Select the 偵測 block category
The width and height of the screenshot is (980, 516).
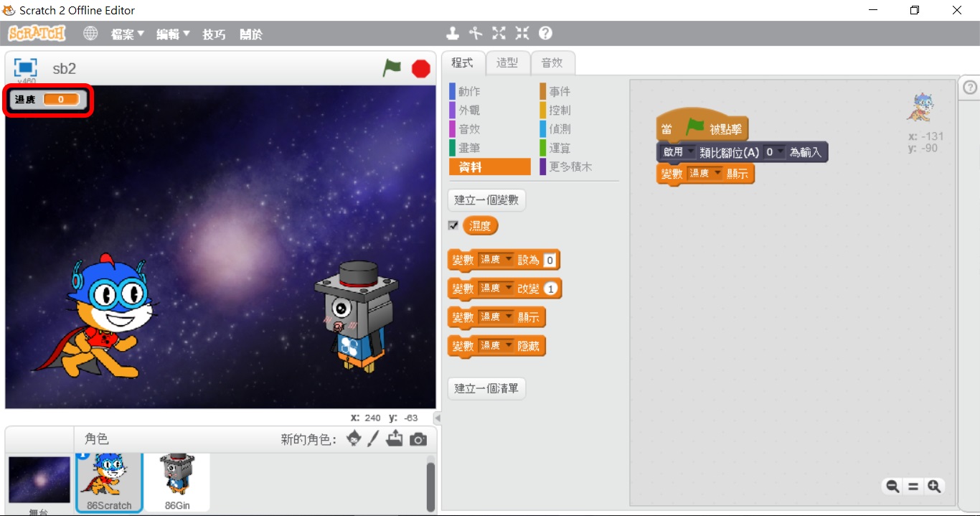(x=580, y=129)
